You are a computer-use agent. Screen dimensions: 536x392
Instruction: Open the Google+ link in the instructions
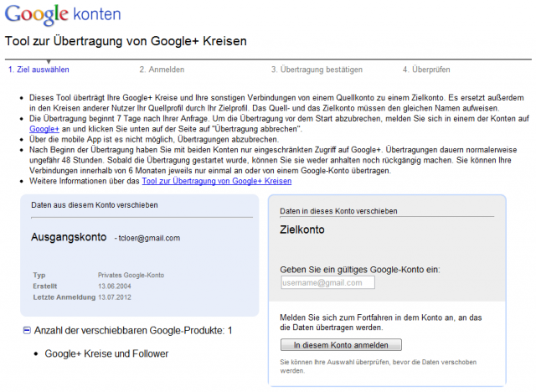pyautogui.click(x=44, y=129)
